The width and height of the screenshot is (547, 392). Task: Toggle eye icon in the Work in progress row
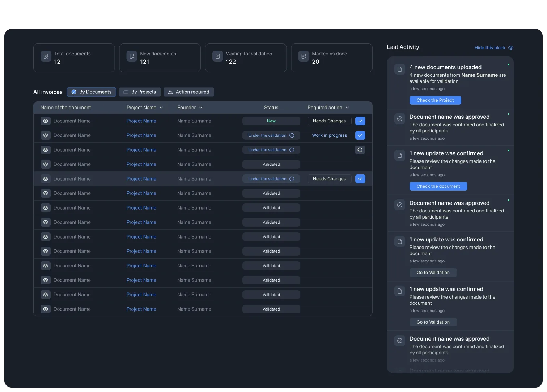[46, 135]
